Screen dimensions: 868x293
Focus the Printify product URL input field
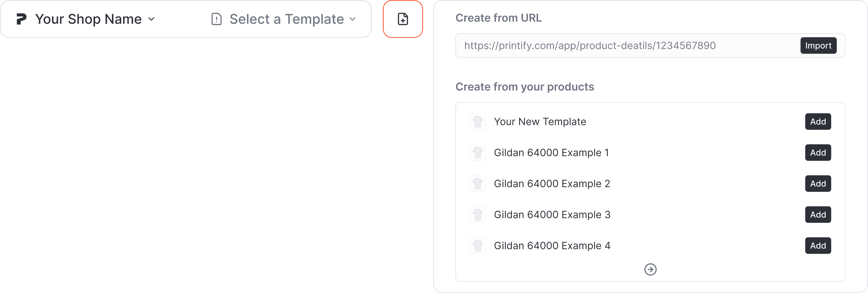[x=627, y=45]
